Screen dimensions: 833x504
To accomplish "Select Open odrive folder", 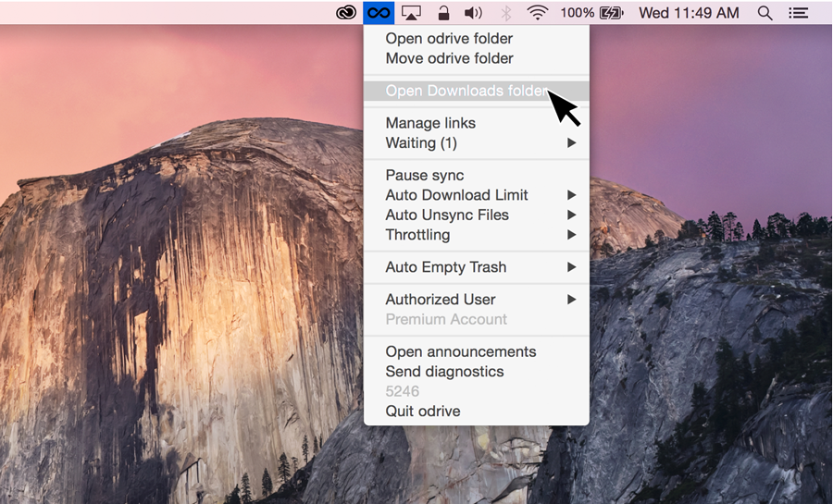I will 477,38.
